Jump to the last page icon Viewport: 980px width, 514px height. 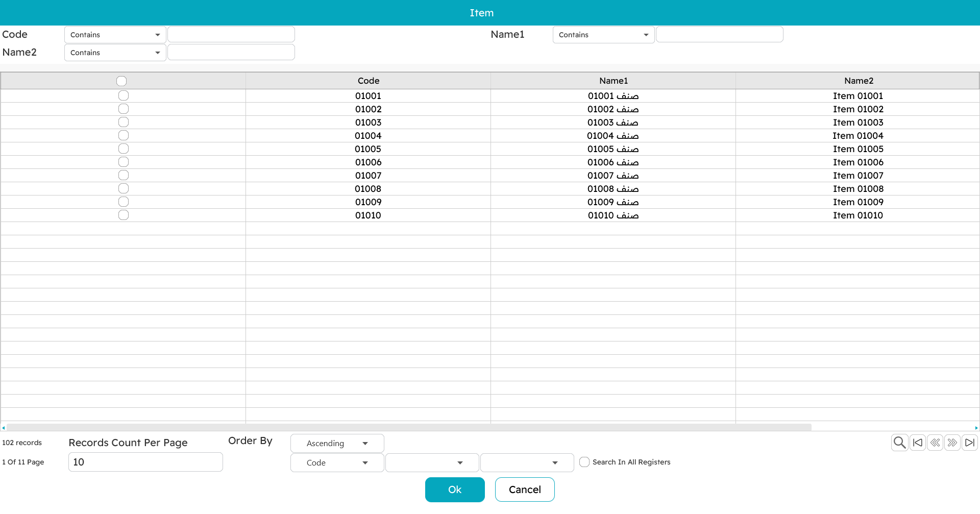click(970, 443)
